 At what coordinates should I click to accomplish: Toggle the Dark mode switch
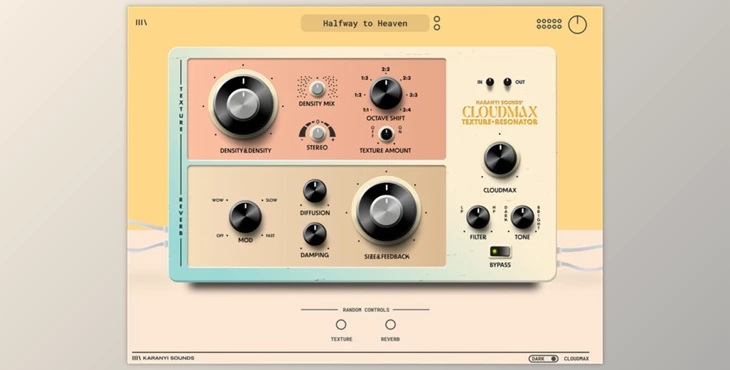tap(544, 359)
